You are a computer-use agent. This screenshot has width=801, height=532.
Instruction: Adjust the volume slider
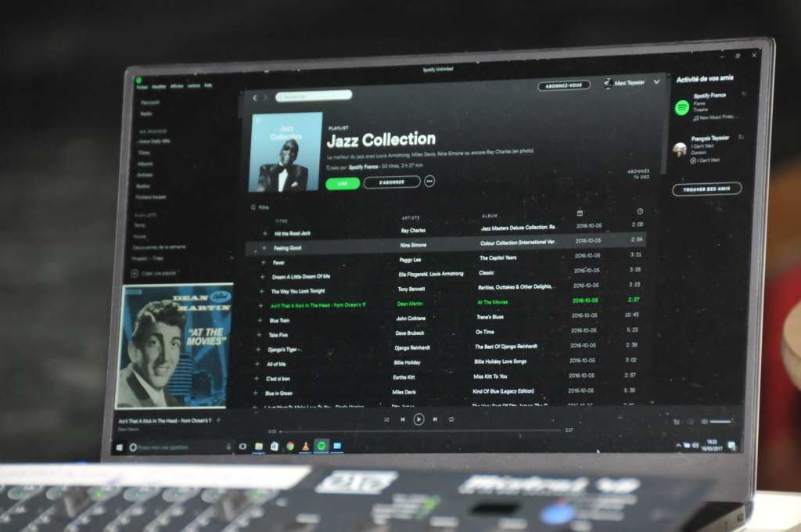(x=720, y=422)
